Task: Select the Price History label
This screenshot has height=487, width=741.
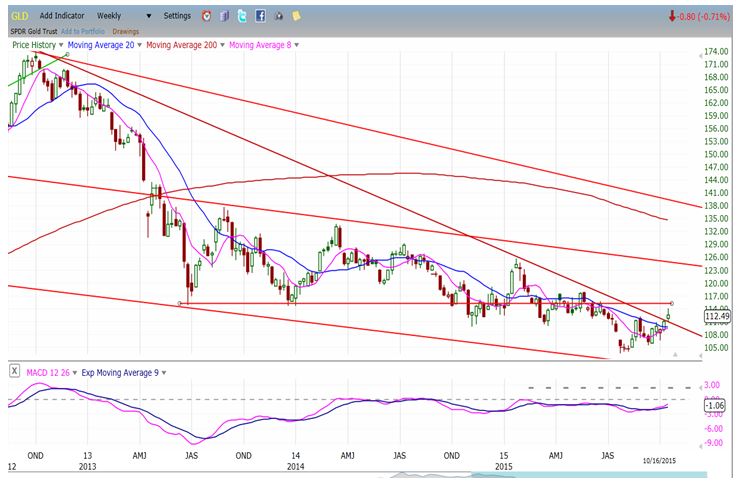Action: point(34,45)
